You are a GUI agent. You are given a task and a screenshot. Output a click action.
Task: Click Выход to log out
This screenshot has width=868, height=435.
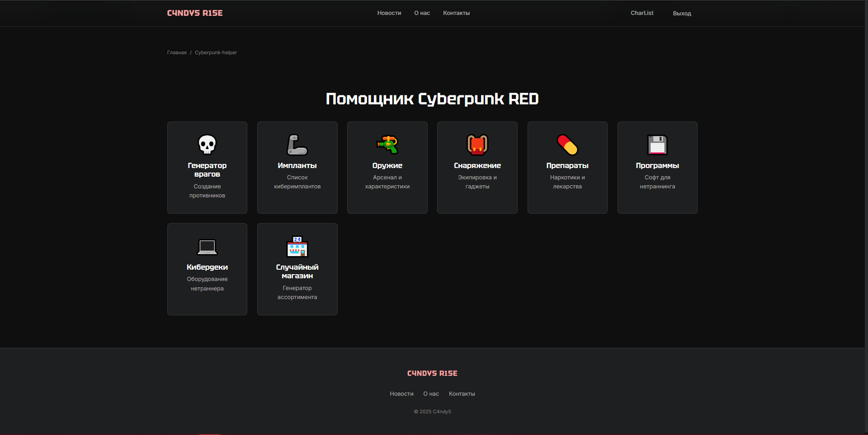[x=682, y=14]
